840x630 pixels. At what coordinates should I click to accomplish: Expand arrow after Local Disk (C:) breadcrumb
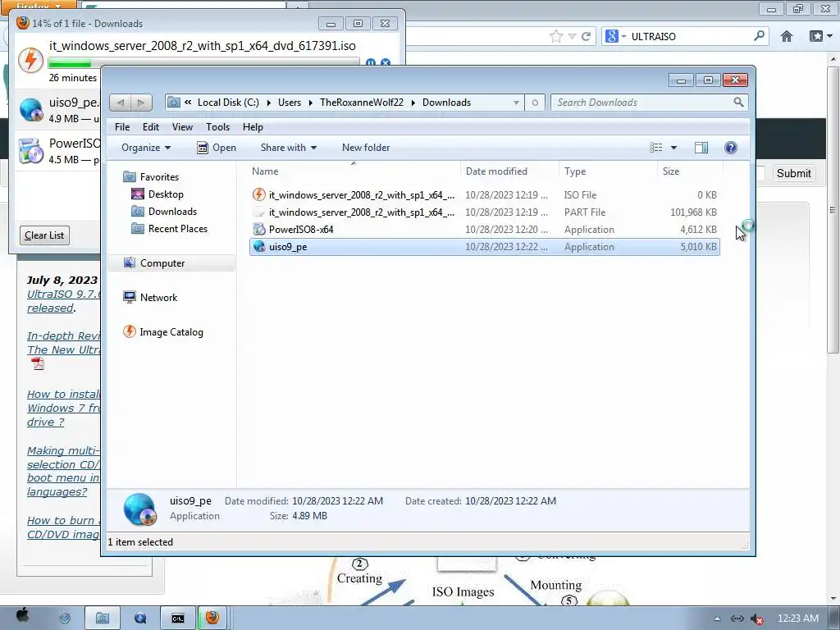click(268, 103)
